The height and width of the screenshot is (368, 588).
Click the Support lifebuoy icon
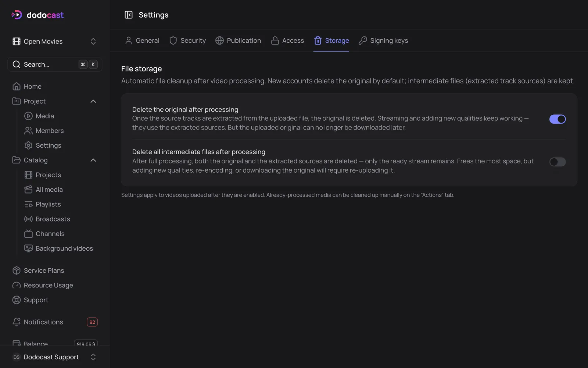point(17,300)
